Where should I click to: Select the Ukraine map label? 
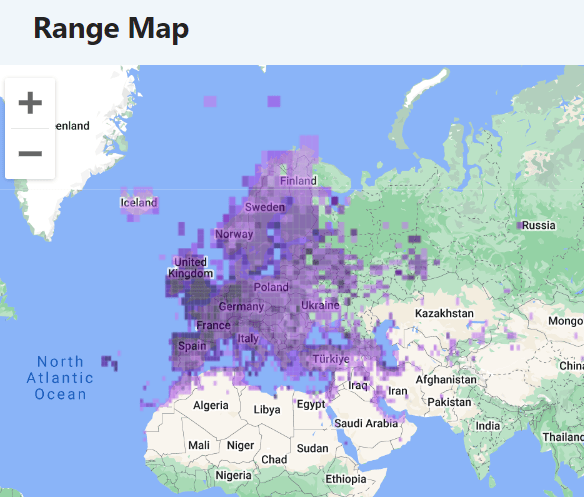click(320, 306)
